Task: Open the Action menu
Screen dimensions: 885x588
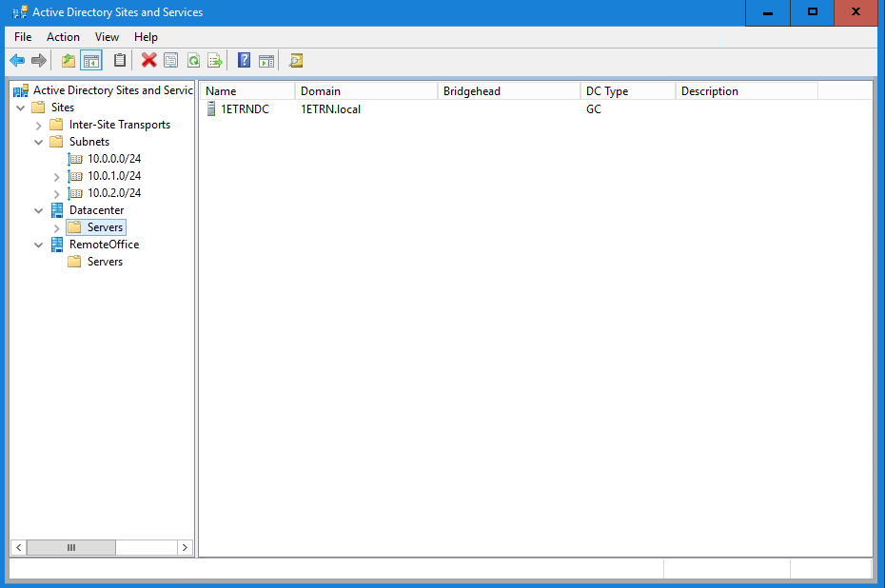Action: click(63, 37)
